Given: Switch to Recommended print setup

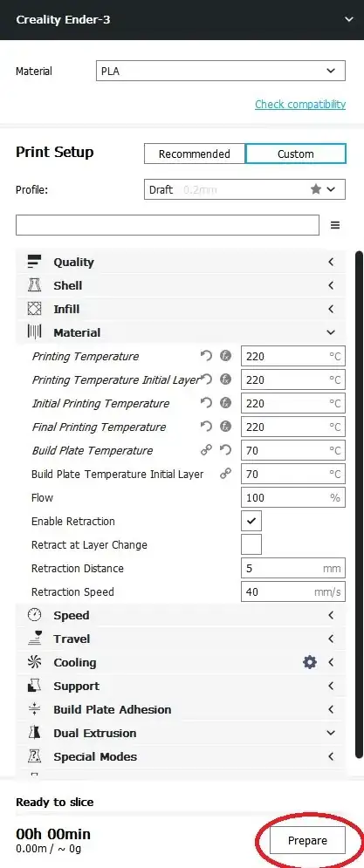Looking at the screenshot, I should point(195,154).
